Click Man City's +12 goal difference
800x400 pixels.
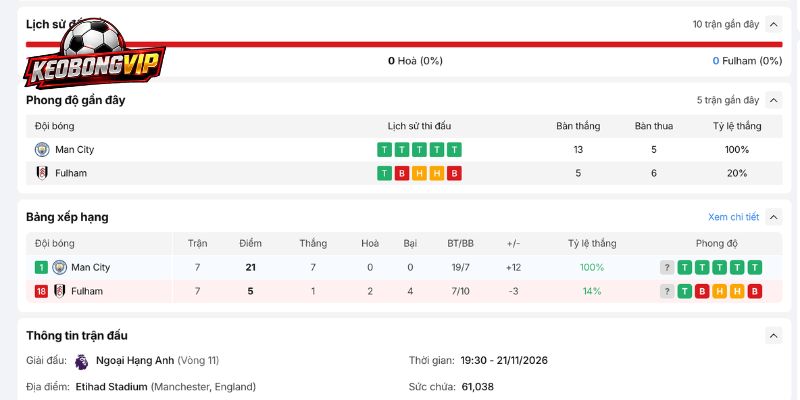pyautogui.click(x=513, y=267)
